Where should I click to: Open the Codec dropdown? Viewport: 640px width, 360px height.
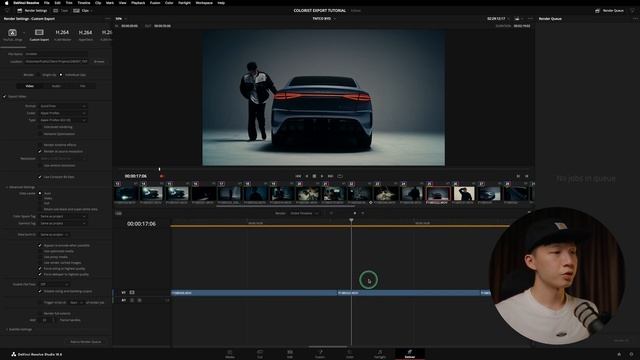pos(63,113)
